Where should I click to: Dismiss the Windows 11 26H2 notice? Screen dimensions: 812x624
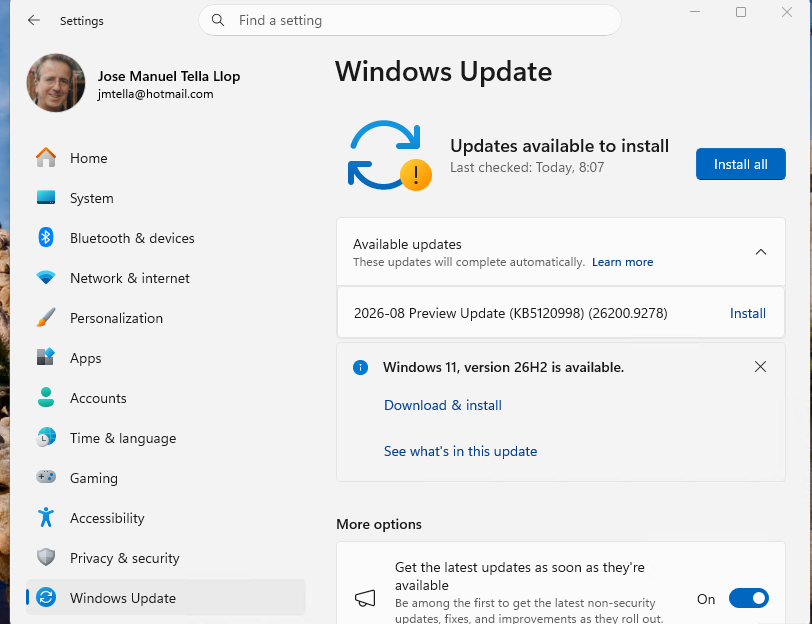pyautogui.click(x=760, y=367)
